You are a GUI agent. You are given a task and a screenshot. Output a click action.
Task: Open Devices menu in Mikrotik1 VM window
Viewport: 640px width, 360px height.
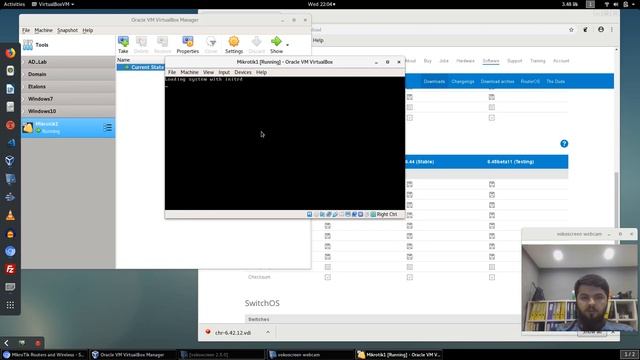[243, 72]
